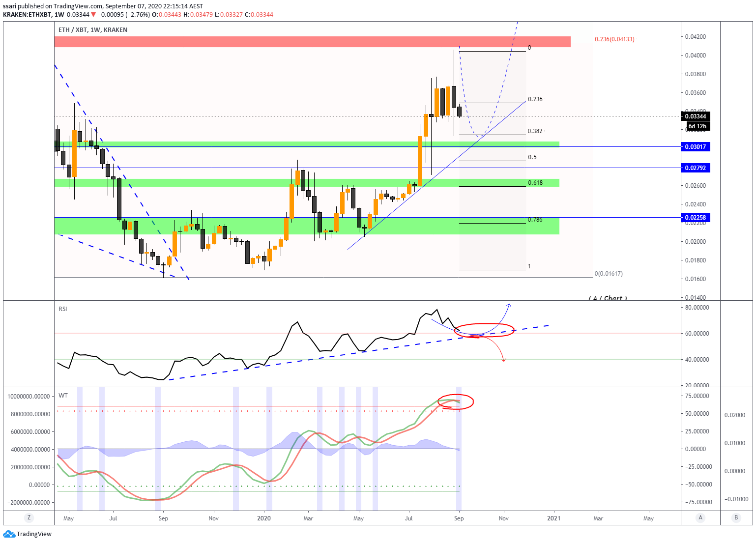Screen dimensions: 756x543
Task: Click 0.01600 on the price axis
Action: coord(696,279)
